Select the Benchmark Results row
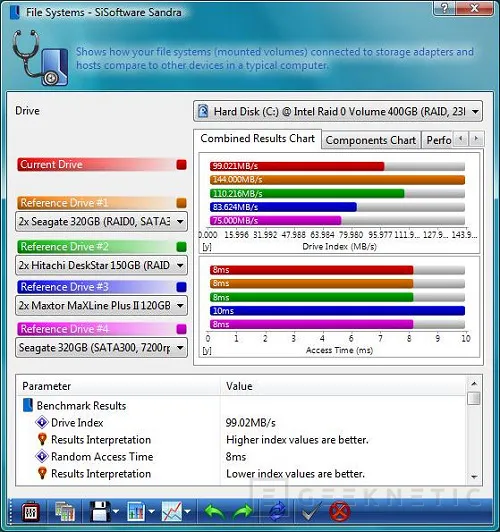 coord(241,405)
